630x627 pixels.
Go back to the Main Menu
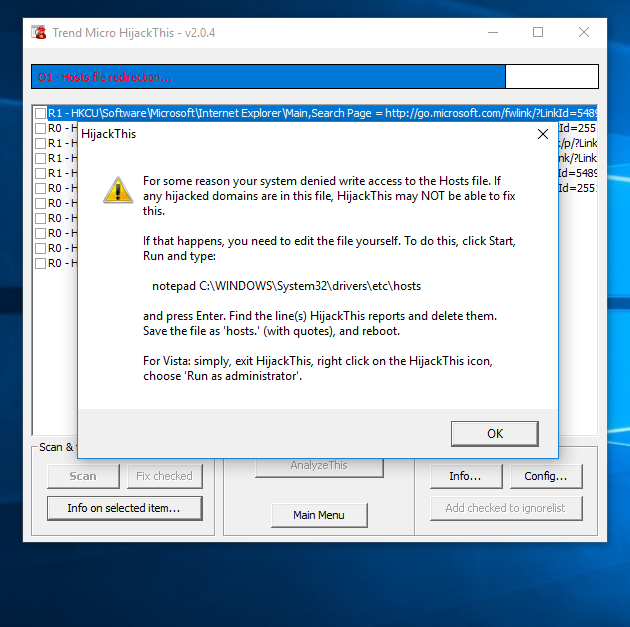[x=319, y=515]
